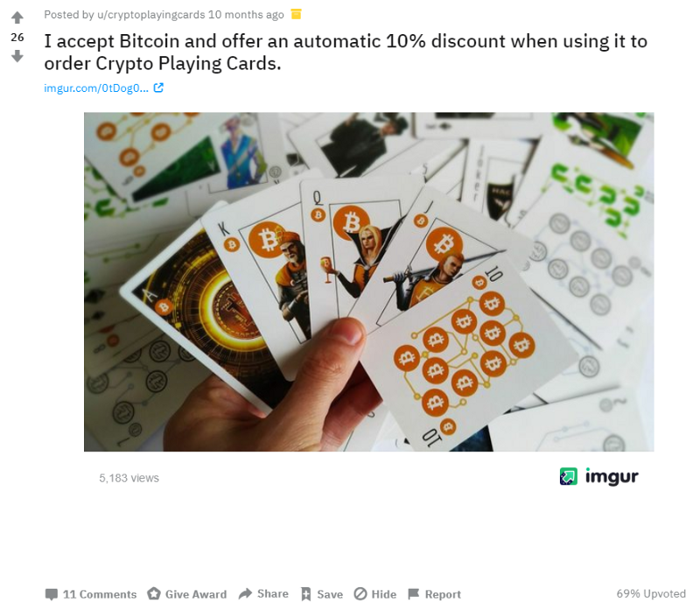Click the Hide circle-slash icon

pos(360,594)
